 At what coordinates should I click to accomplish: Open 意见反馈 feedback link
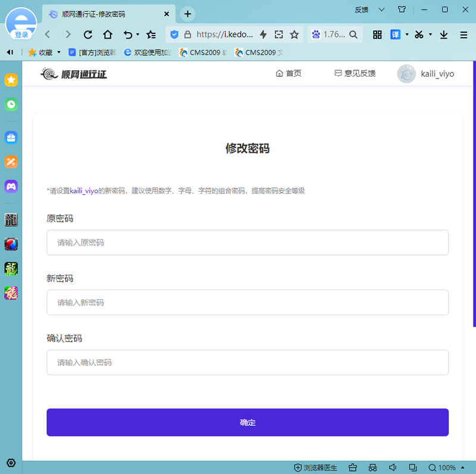coord(355,73)
